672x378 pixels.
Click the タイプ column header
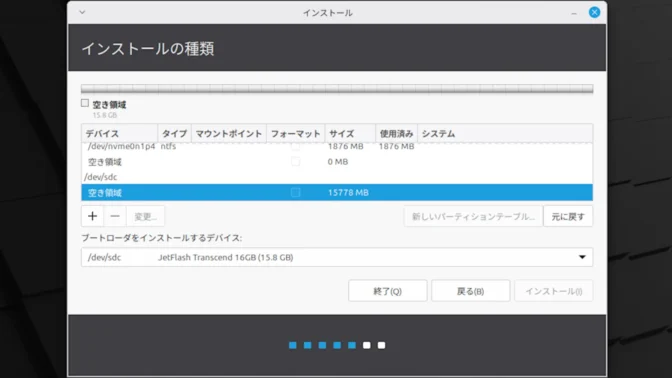pyautogui.click(x=174, y=134)
